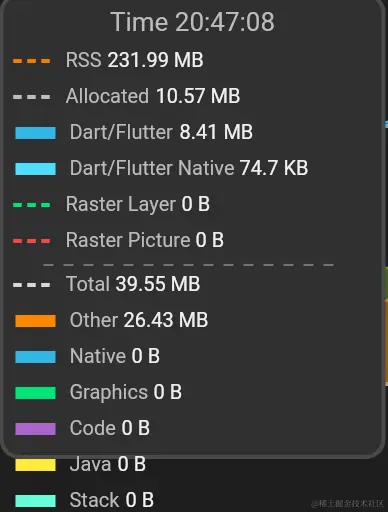The image size is (388, 512).
Task: Click the Time 20:47:08 header
Action: [x=193, y=22]
